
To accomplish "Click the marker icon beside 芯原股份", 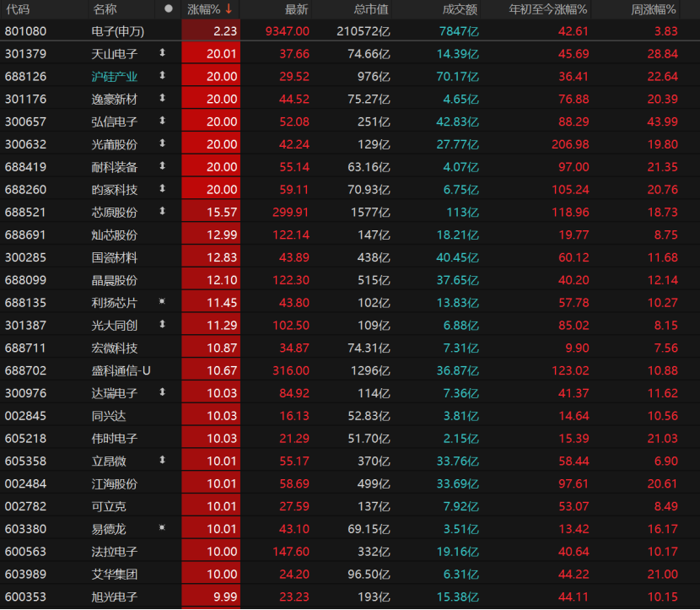I will click(x=163, y=211).
